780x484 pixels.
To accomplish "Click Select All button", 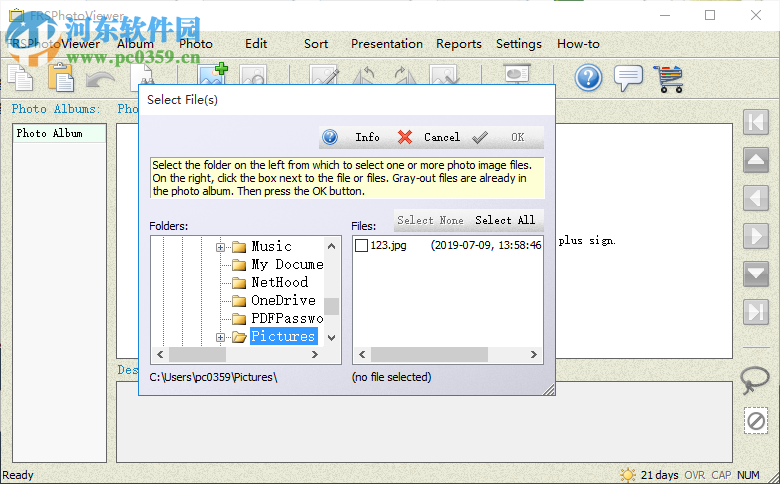I will click(505, 220).
